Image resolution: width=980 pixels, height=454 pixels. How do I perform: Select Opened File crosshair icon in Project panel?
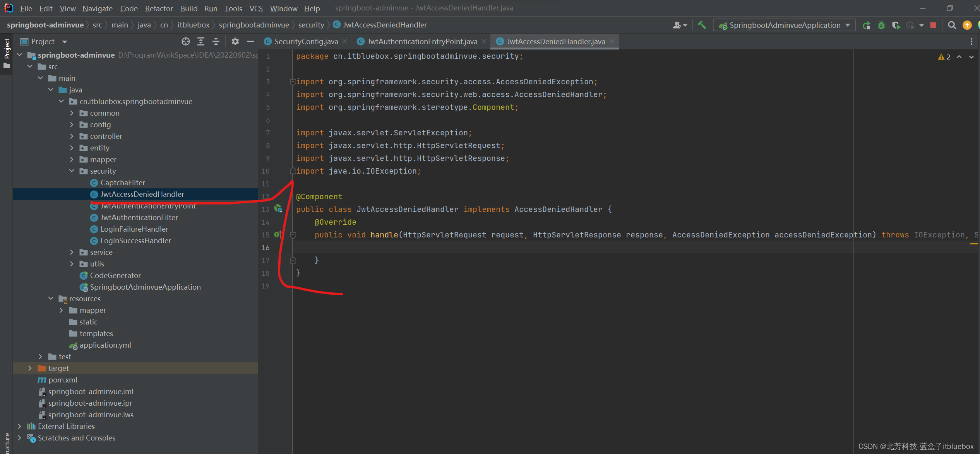(x=186, y=41)
